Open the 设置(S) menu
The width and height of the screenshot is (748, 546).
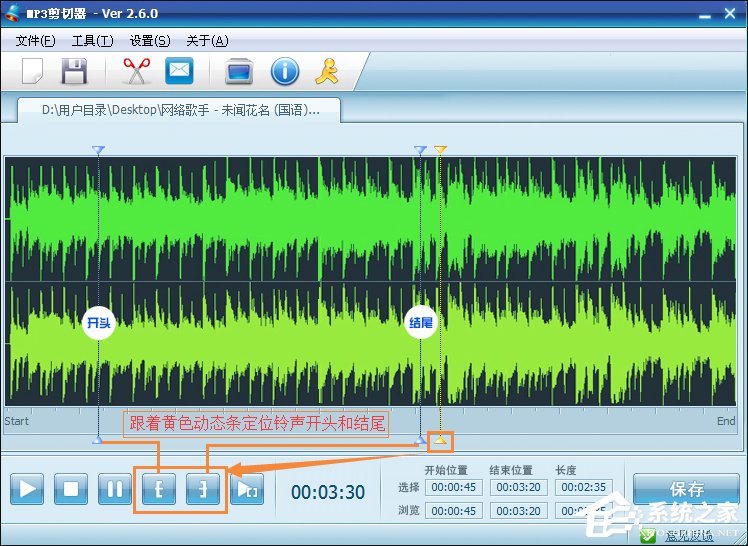[x=150, y=41]
